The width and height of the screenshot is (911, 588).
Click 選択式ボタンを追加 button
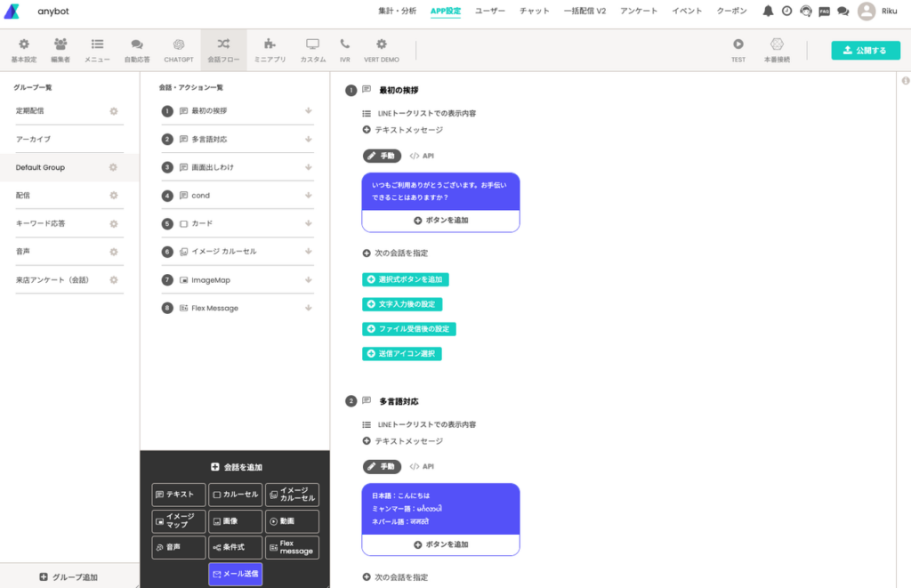pos(405,279)
